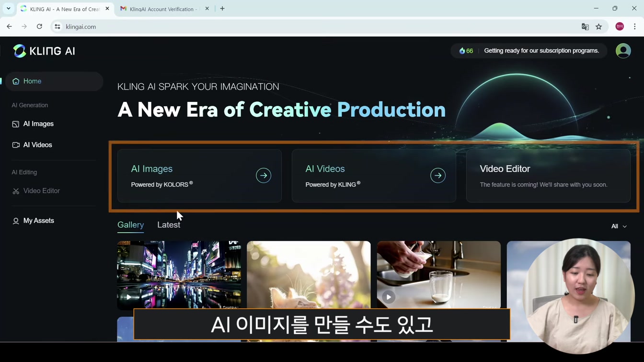This screenshot has width=644, height=362.
Task: Switch to the KlingAI Account Verification tab
Action: [163, 9]
